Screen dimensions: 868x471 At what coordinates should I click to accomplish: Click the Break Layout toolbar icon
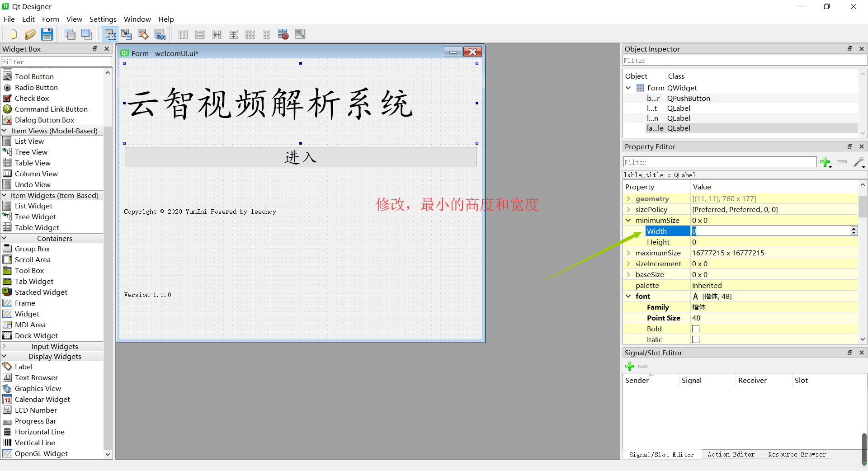tap(283, 34)
